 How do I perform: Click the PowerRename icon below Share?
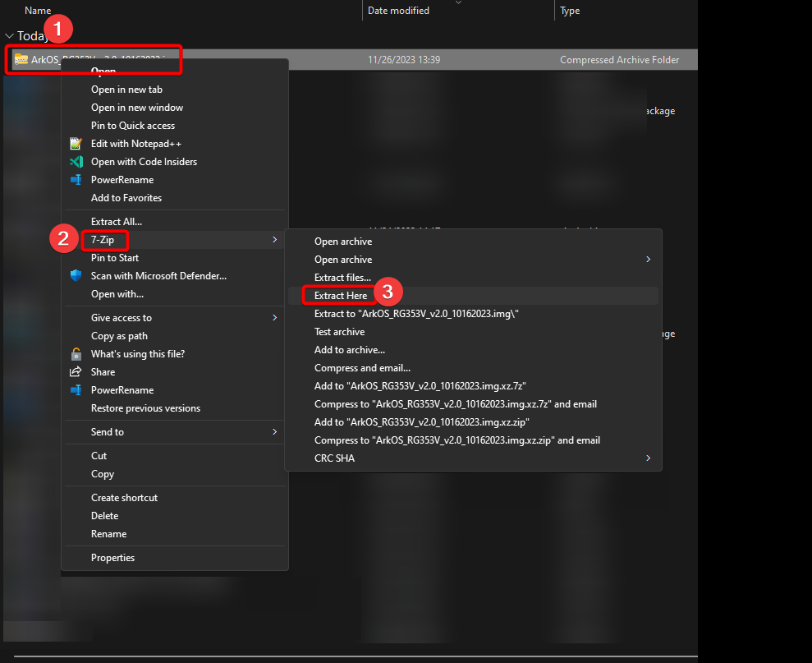[76, 390]
